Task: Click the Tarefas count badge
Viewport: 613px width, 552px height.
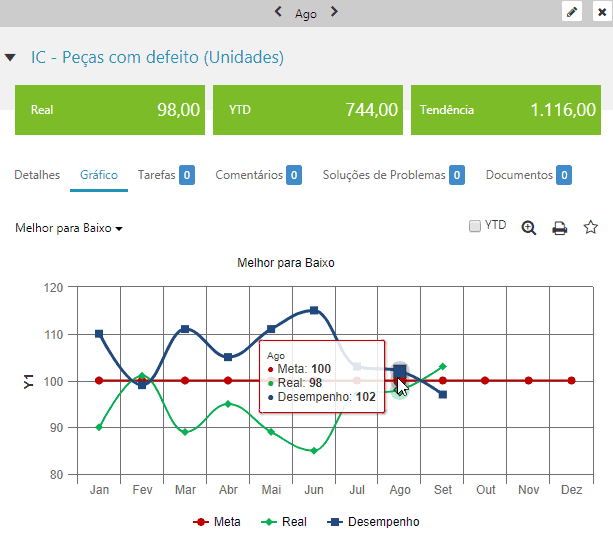Action: (x=187, y=176)
